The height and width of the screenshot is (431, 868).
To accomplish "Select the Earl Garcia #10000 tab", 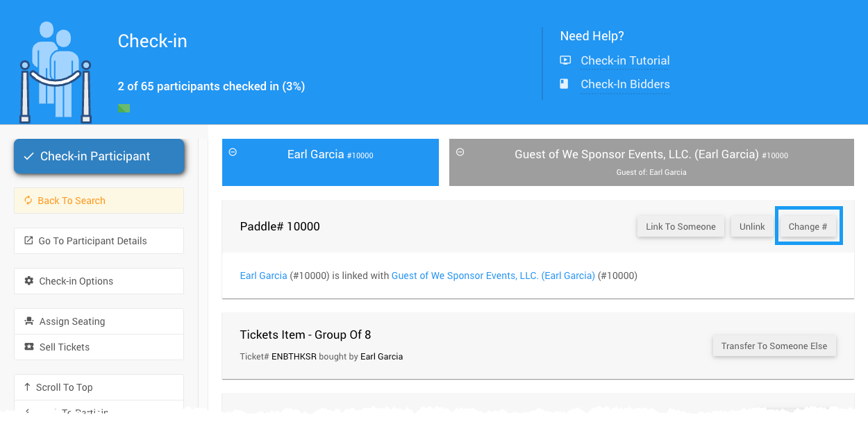I will 330,155.
